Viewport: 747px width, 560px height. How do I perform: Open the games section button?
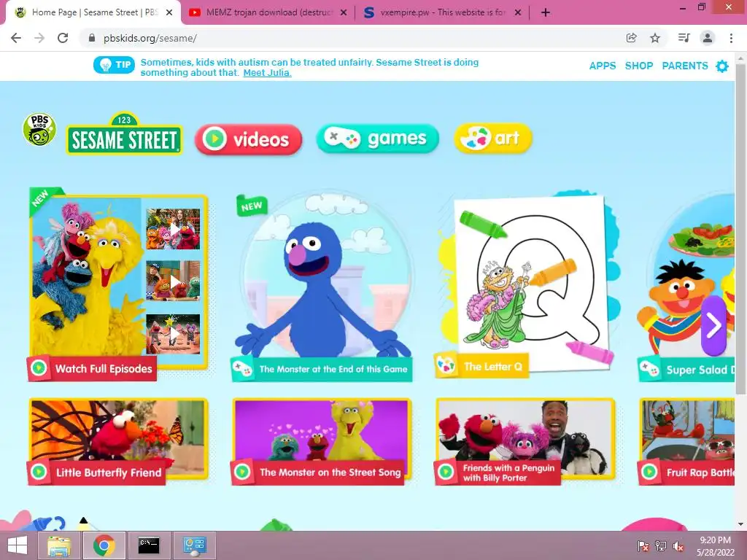377,139
